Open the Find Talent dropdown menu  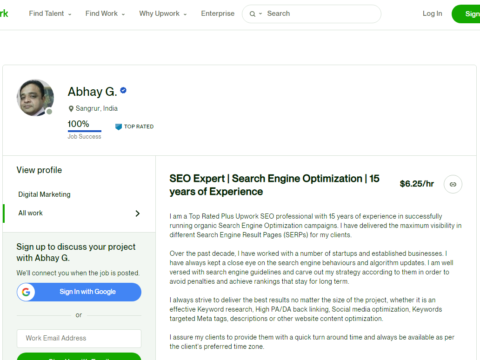50,14
